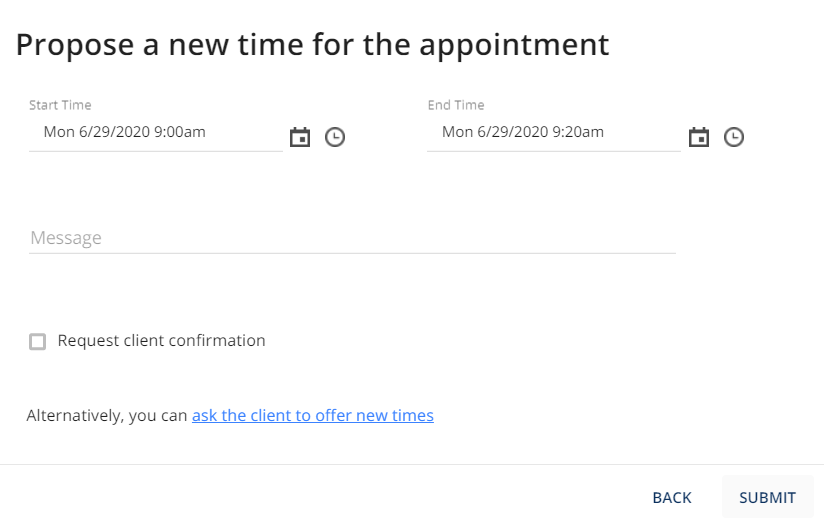Viewport: 824px width, 523px height.
Task: Check the Request client confirmation checkbox
Action: [37, 342]
